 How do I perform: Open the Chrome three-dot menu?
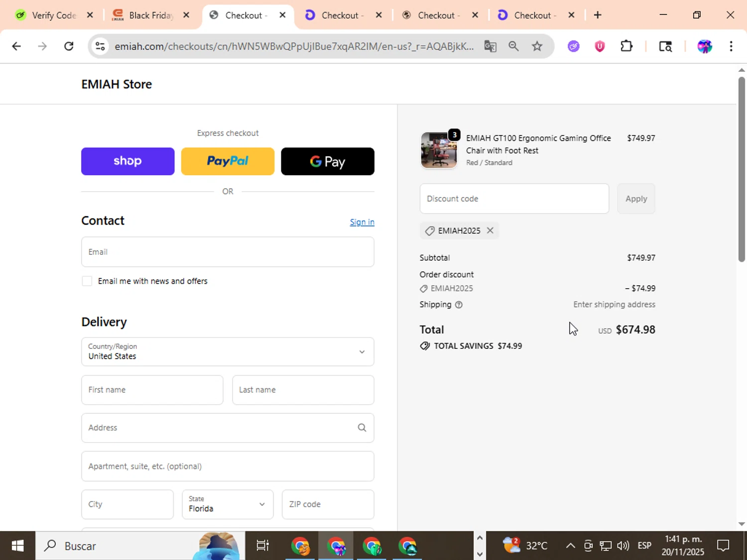731,46
